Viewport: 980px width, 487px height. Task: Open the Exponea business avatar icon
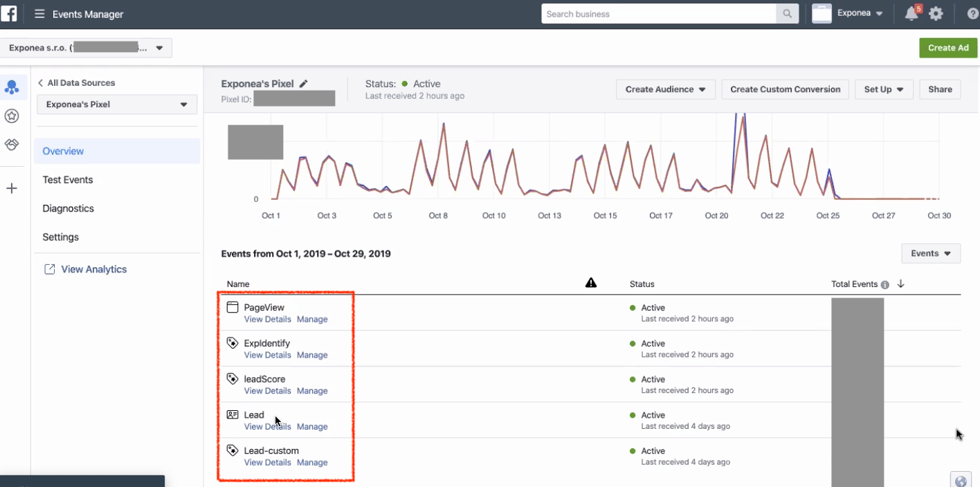click(x=822, y=14)
